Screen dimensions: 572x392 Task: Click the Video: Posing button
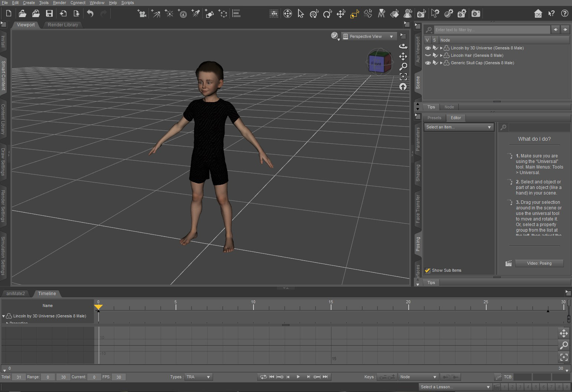[539, 263]
